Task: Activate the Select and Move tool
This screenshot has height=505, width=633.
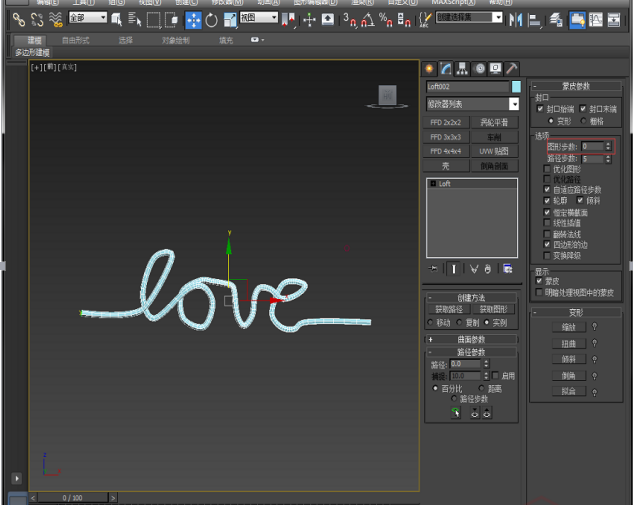Action: pyautogui.click(x=193, y=19)
